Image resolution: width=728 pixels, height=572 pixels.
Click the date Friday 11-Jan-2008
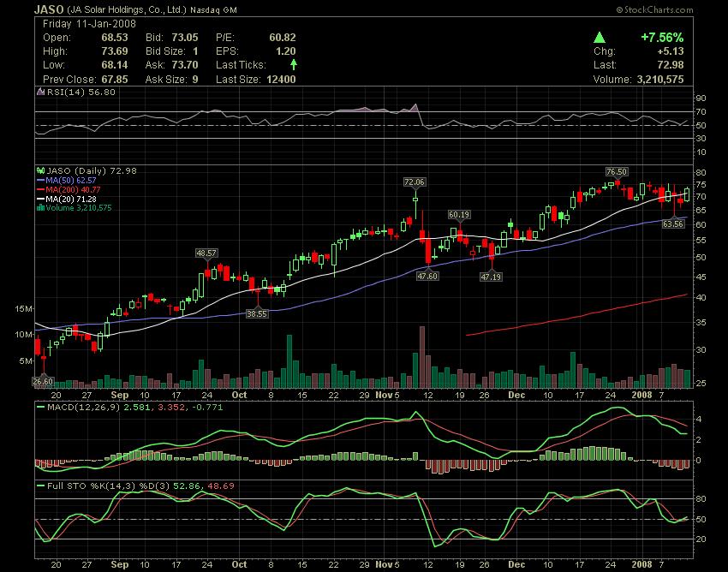pos(89,24)
